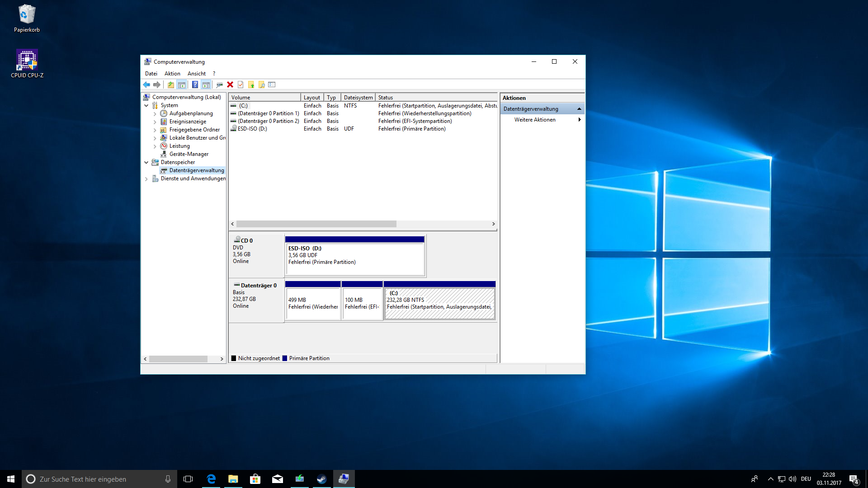Select Geräte-Manager in the tree
Image resolution: width=868 pixels, height=488 pixels.
[x=189, y=154]
